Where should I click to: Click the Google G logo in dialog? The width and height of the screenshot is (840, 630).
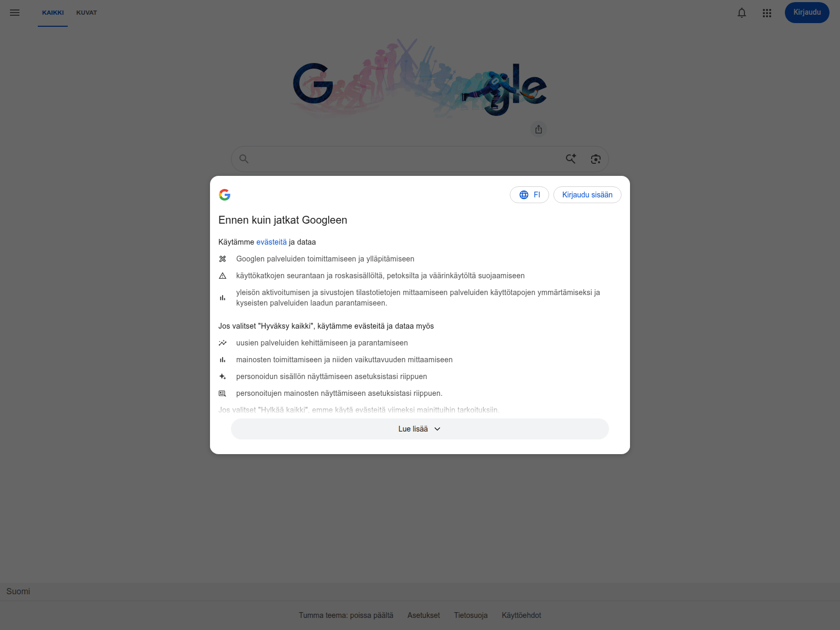(x=225, y=195)
